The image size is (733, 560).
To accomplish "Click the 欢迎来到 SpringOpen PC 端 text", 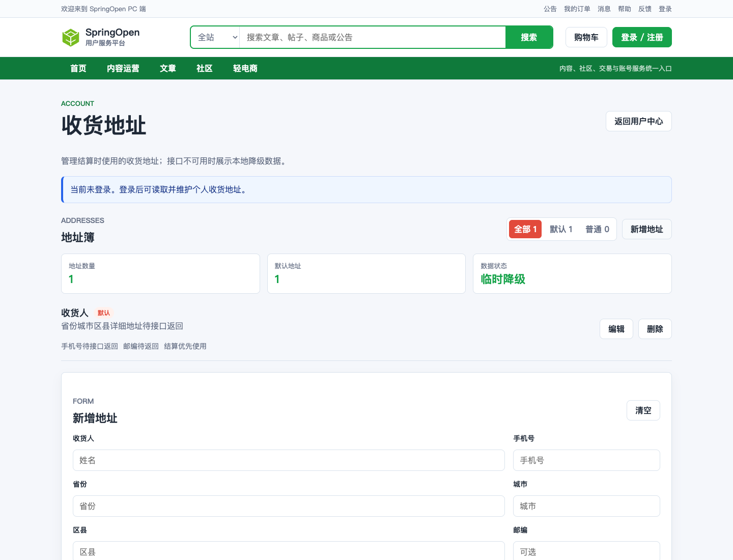I will [x=103, y=9].
